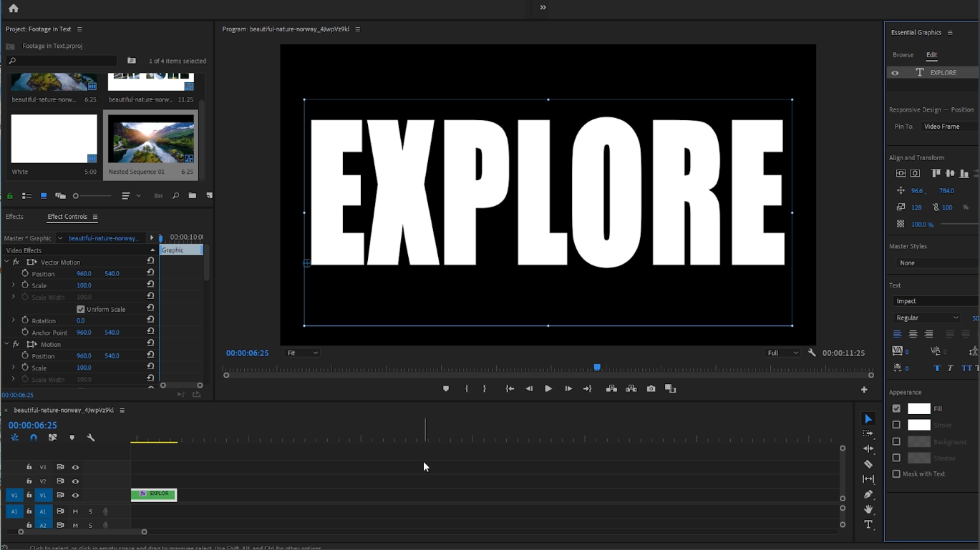Open the Fit zoom level dropdown

click(x=301, y=353)
